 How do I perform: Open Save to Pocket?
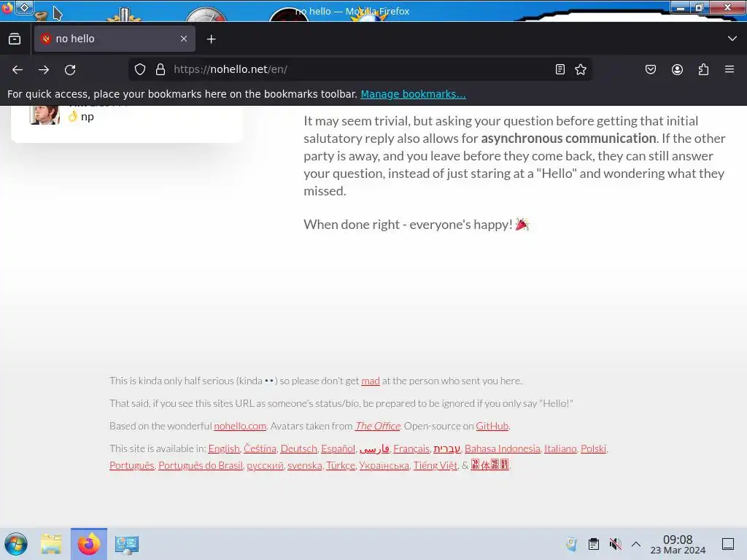tap(650, 69)
